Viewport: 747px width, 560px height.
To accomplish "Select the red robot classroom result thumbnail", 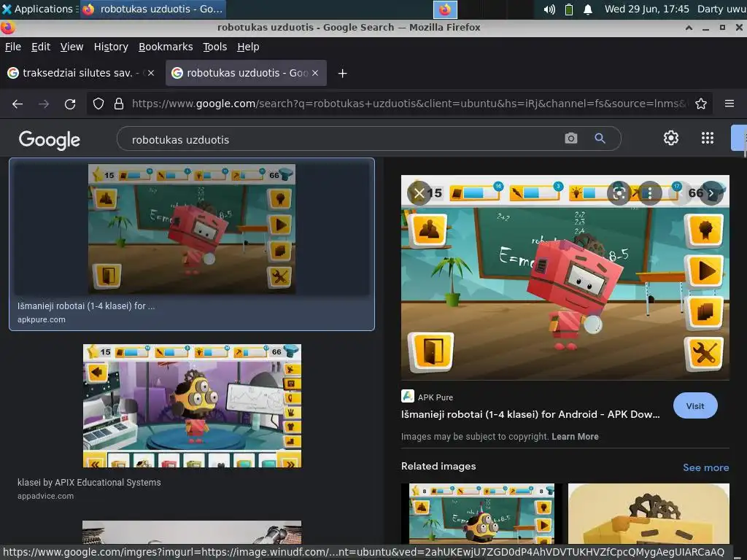I will coord(192,228).
